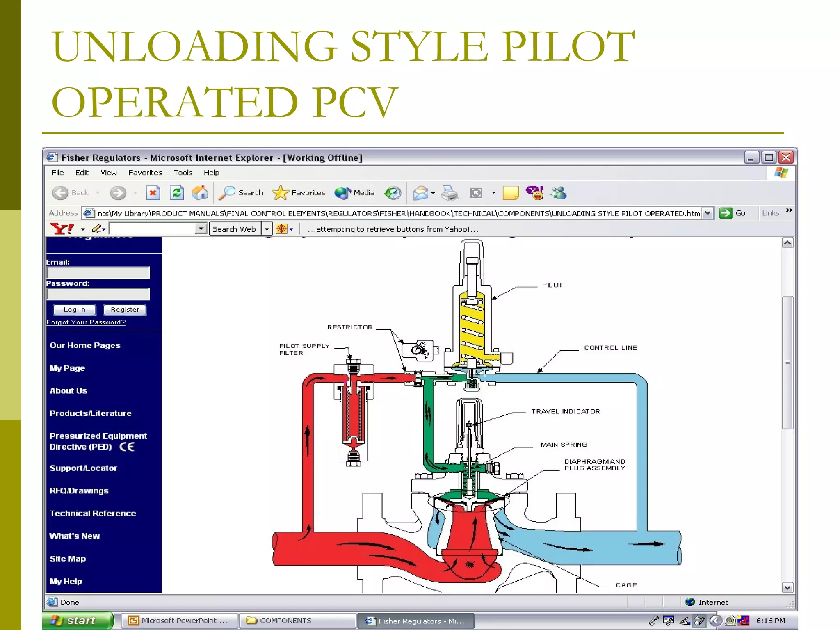This screenshot has width=840, height=630.
Task: Open RFQ/Drawings sidebar link
Action: pos(79,491)
